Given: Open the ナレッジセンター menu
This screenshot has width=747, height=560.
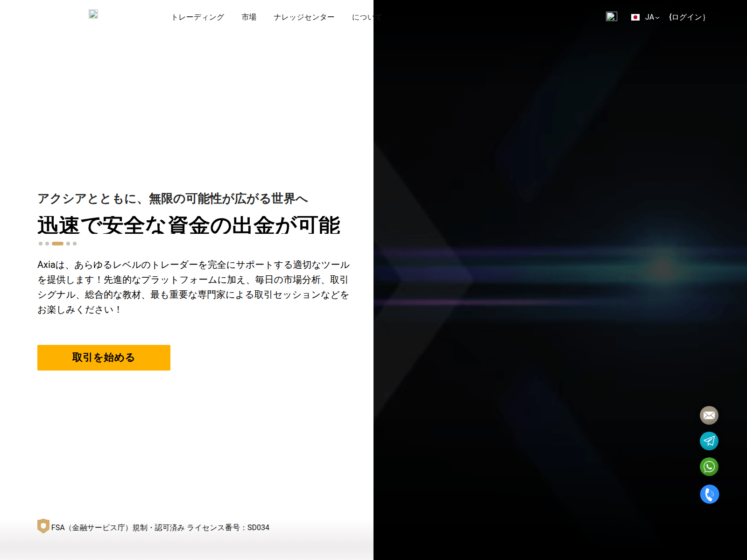Looking at the screenshot, I should tap(304, 17).
